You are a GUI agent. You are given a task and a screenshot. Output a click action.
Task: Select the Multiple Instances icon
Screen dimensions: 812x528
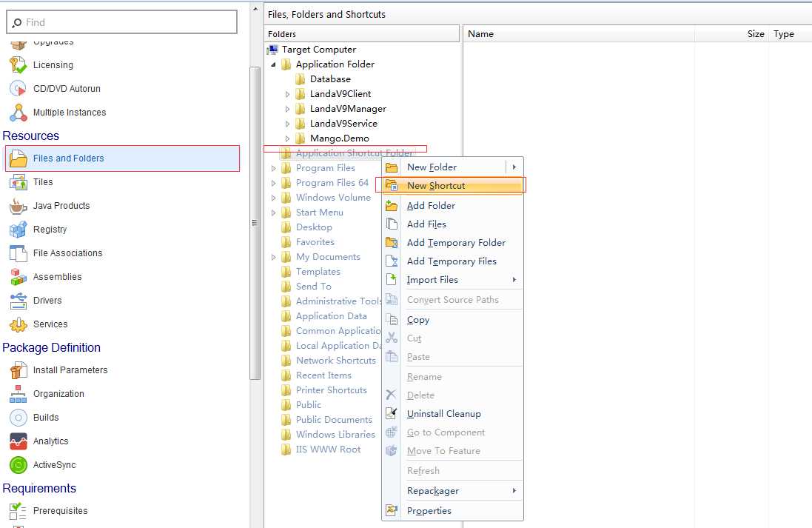click(18, 113)
